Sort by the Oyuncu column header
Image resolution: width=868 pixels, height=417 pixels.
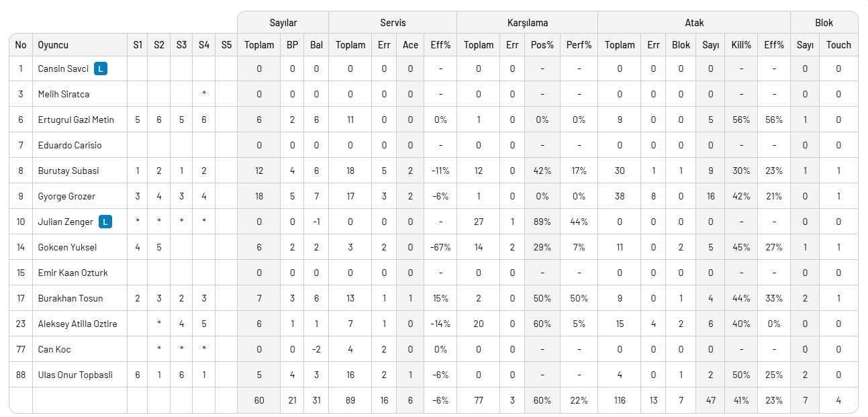click(53, 45)
